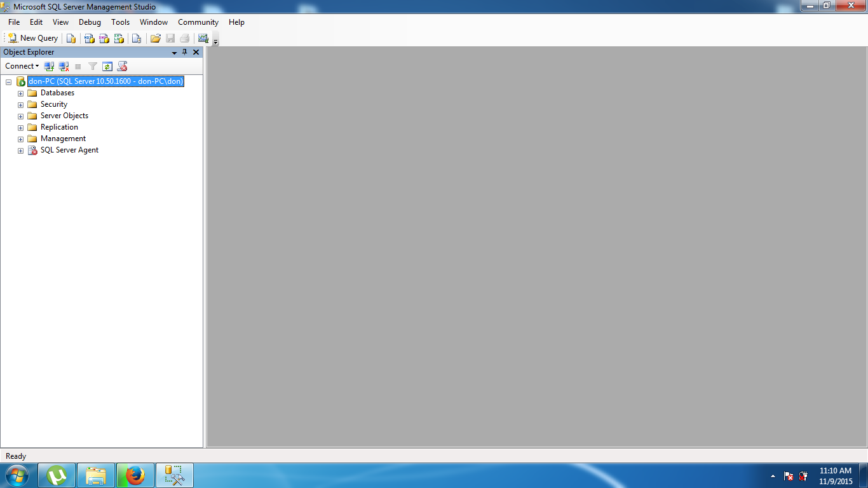
Task: Open Firefox from the taskbar
Action: tap(135, 475)
